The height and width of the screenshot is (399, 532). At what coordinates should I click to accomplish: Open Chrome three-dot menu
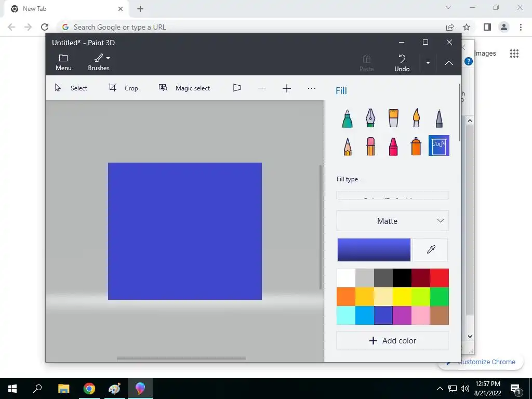click(x=521, y=27)
